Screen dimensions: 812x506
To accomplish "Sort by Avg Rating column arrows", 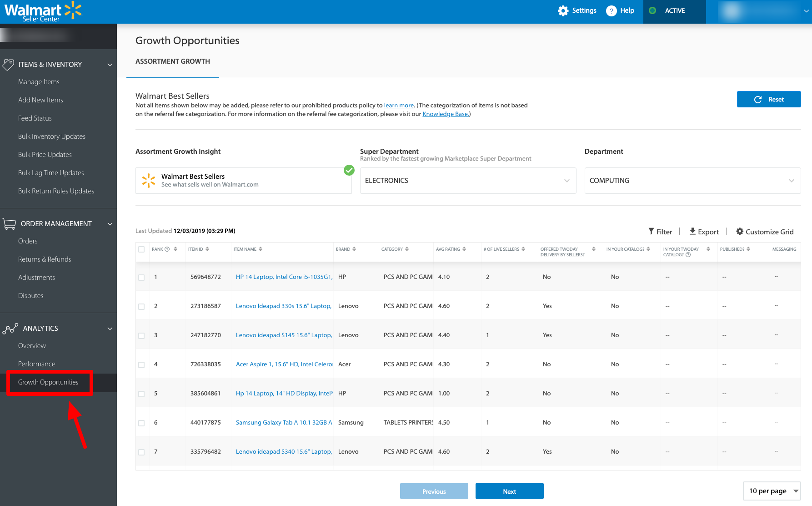I will (464, 249).
